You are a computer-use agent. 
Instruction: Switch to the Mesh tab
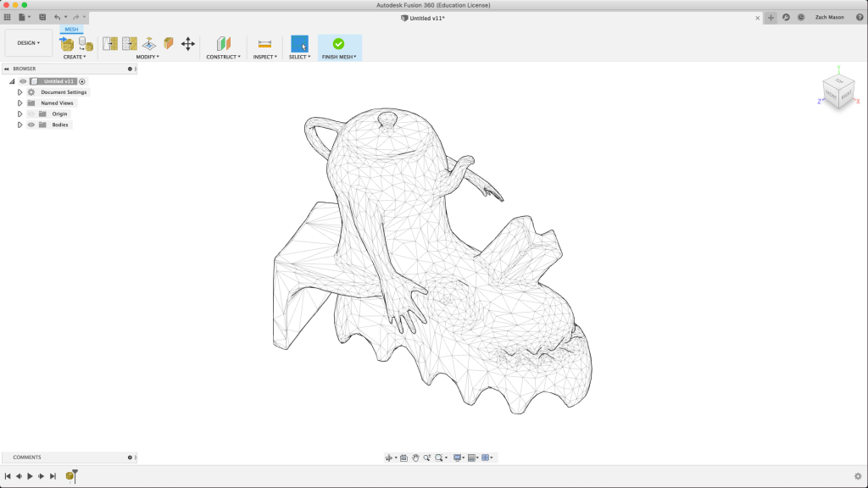click(x=72, y=30)
